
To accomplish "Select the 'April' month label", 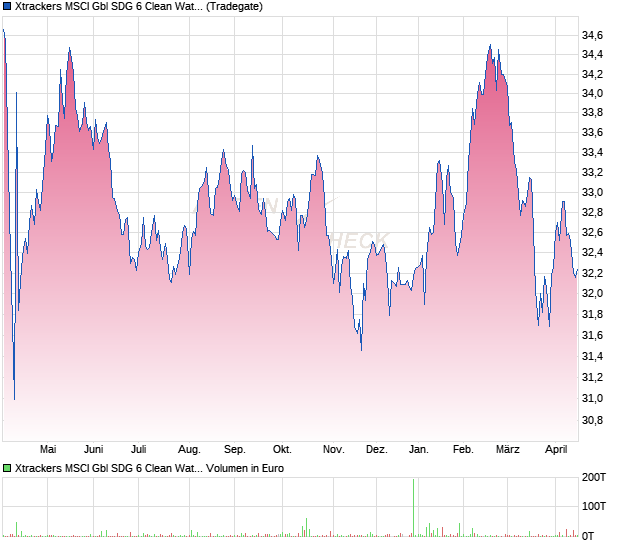I will 554,449.
